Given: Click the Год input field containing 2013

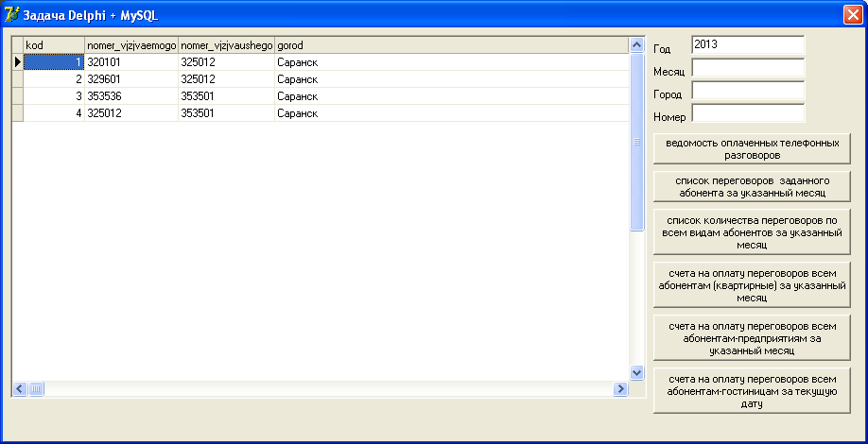Looking at the screenshot, I should [748, 45].
